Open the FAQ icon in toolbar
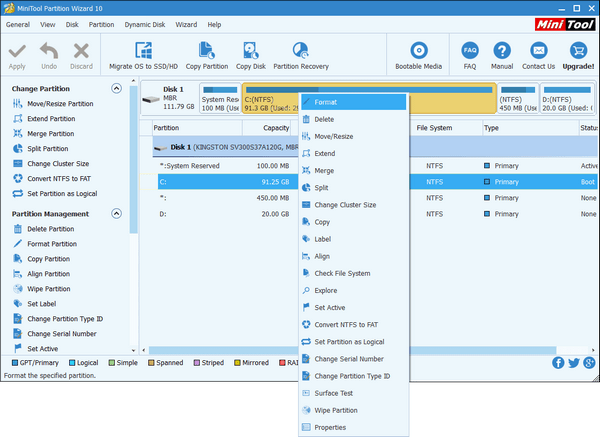The width and height of the screenshot is (600, 437). (470, 50)
